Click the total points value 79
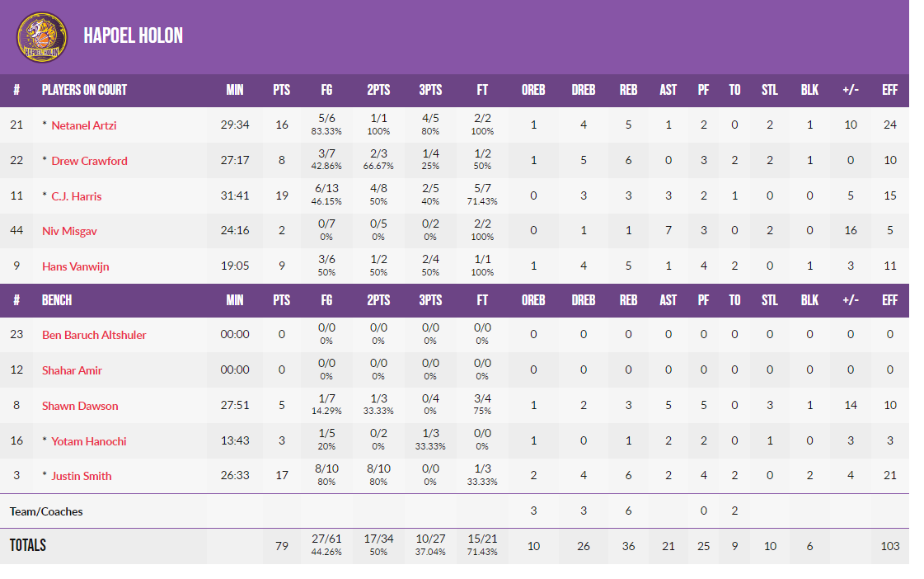The width and height of the screenshot is (924, 579). click(x=282, y=546)
